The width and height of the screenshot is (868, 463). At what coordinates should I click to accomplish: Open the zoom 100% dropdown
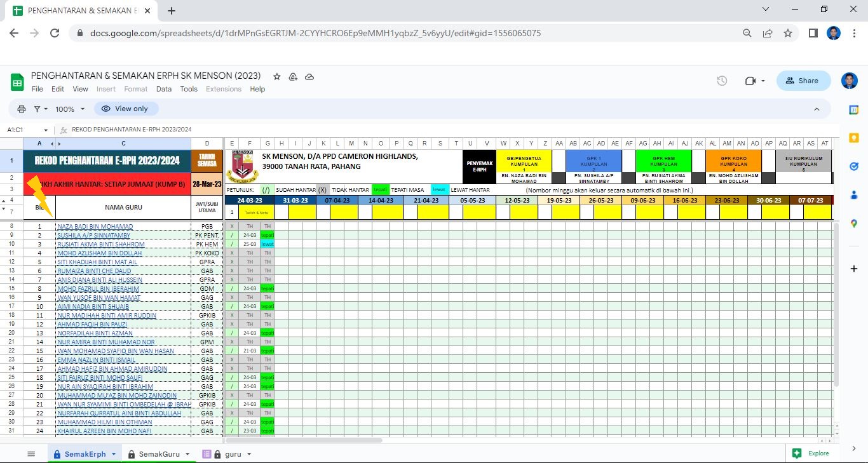69,109
